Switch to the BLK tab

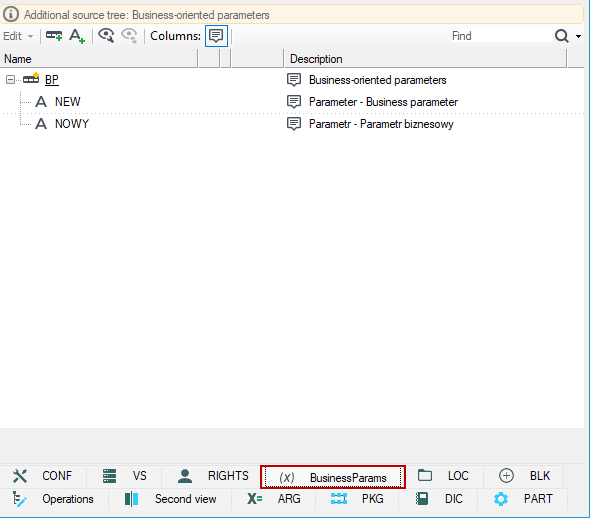[x=523, y=476]
